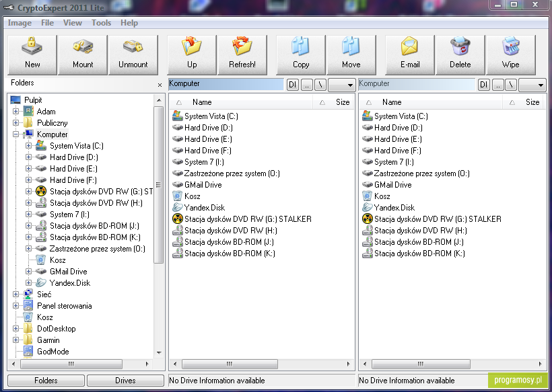
Task: Close the Folders panel
Action: (x=160, y=85)
